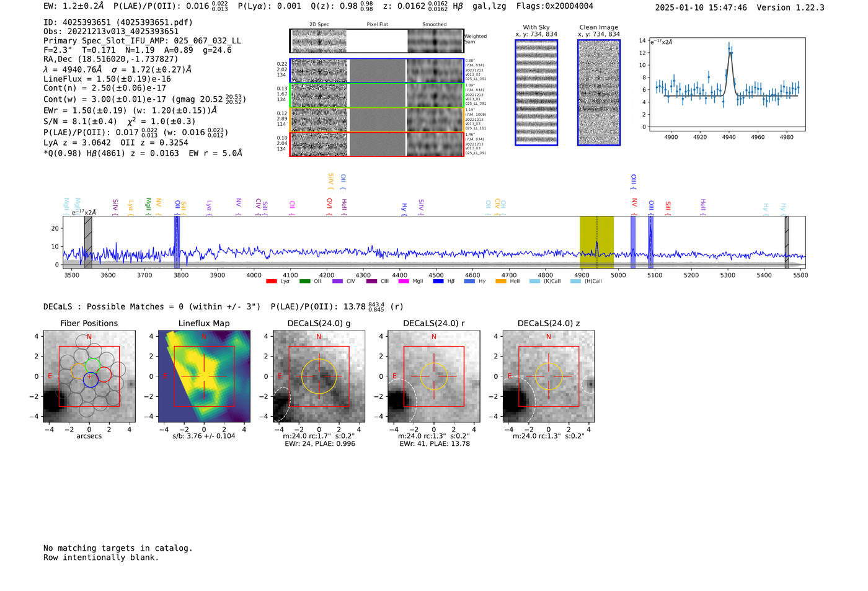Click the blue band near 3790Å in spectrum
This screenshot has height=591, width=868.
177,242
